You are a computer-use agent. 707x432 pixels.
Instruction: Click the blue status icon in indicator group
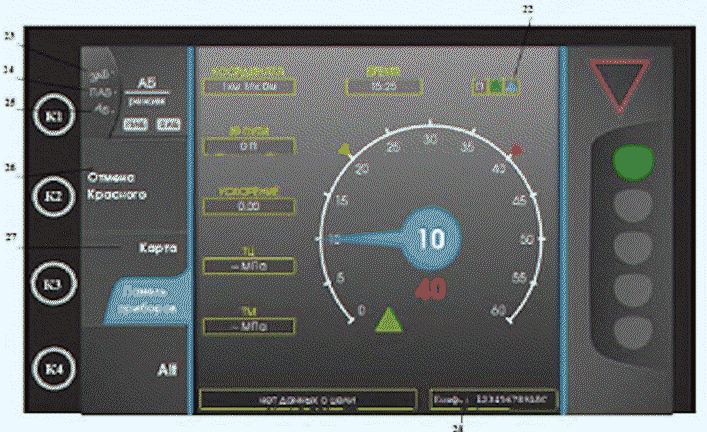click(x=512, y=86)
